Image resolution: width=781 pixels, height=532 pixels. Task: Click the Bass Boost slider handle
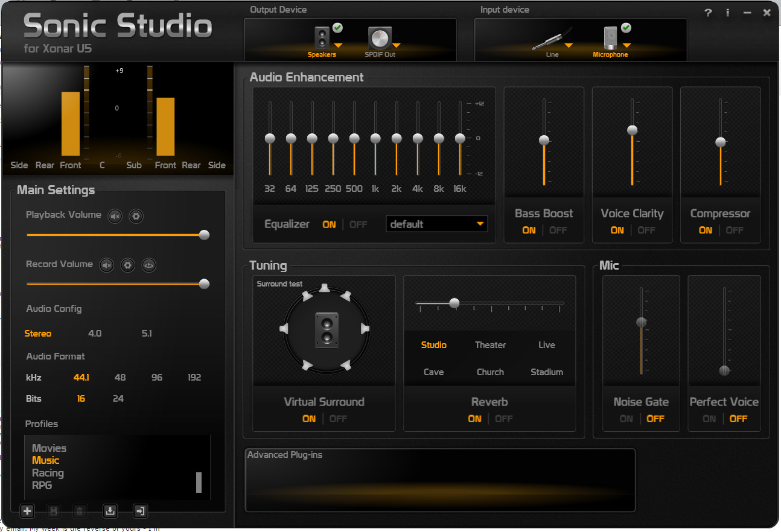pos(544,140)
